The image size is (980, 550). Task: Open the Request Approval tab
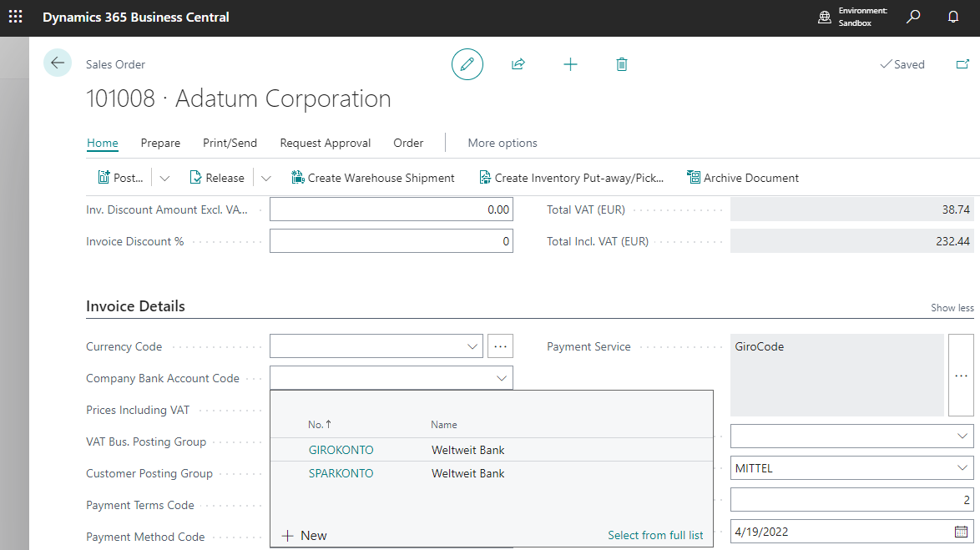click(326, 143)
